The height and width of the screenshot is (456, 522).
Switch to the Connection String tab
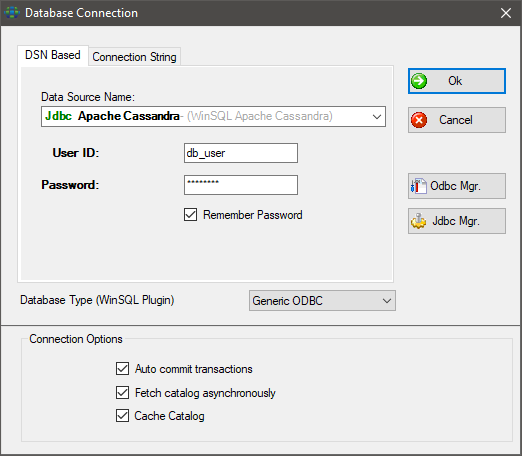click(134, 57)
